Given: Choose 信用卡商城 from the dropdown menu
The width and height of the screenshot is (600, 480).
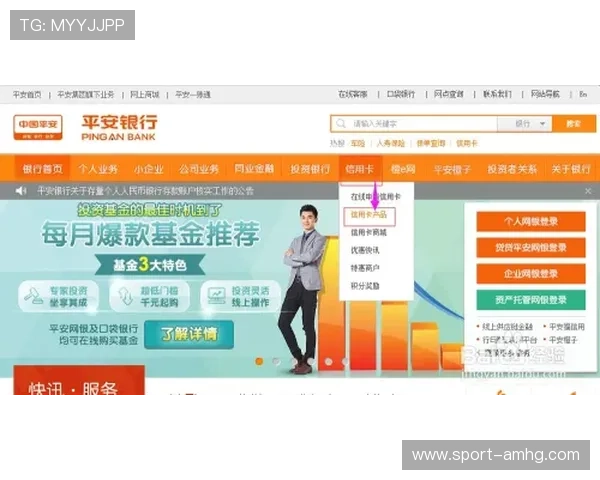Looking at the screenshot, I should [x=369, y=232].
